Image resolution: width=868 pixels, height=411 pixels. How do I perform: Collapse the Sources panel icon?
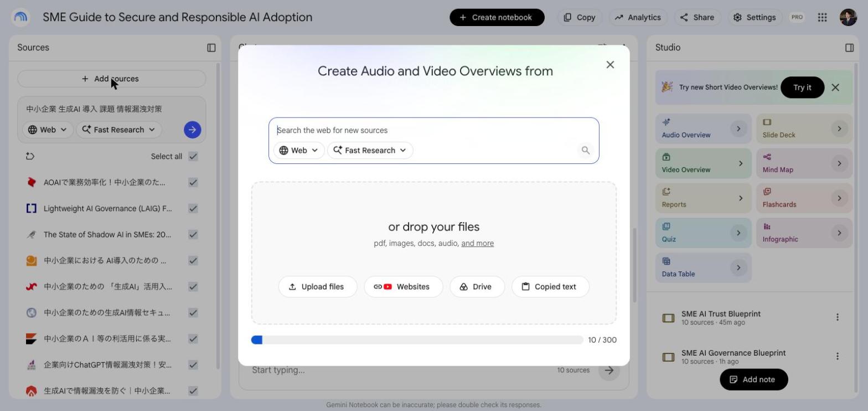[211, 48]
